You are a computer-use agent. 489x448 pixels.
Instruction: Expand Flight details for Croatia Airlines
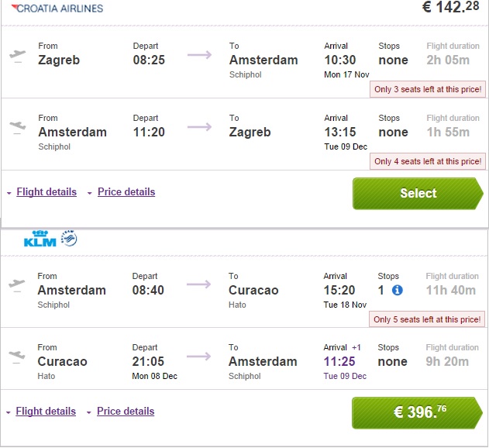(x=46, y=192)
